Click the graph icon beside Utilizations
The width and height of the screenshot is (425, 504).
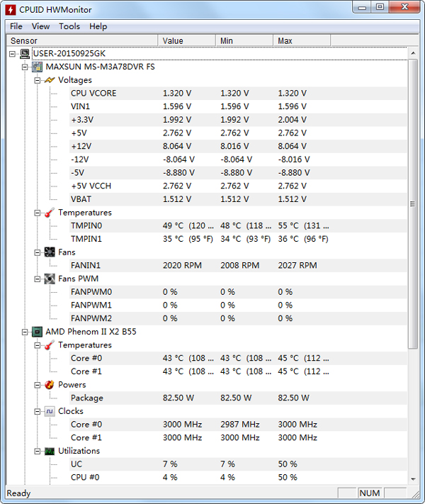point(50,451)
